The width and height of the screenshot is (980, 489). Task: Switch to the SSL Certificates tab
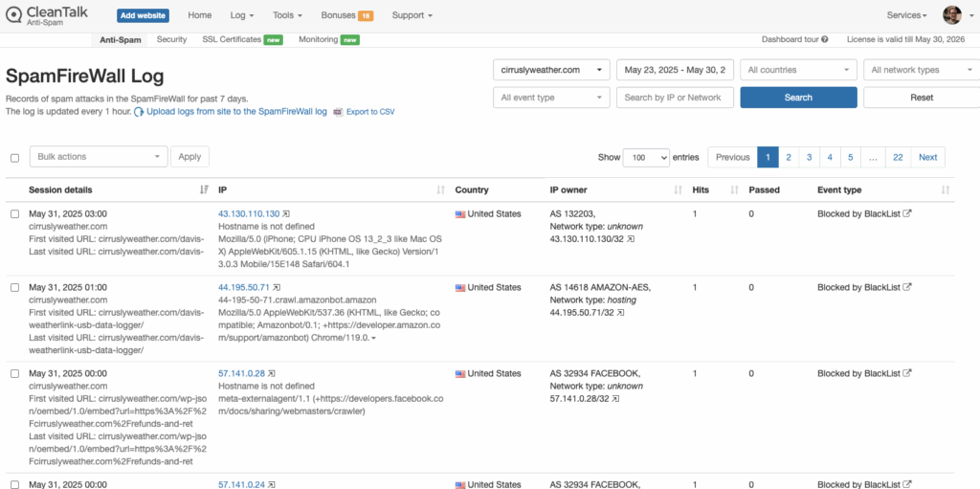242,39
